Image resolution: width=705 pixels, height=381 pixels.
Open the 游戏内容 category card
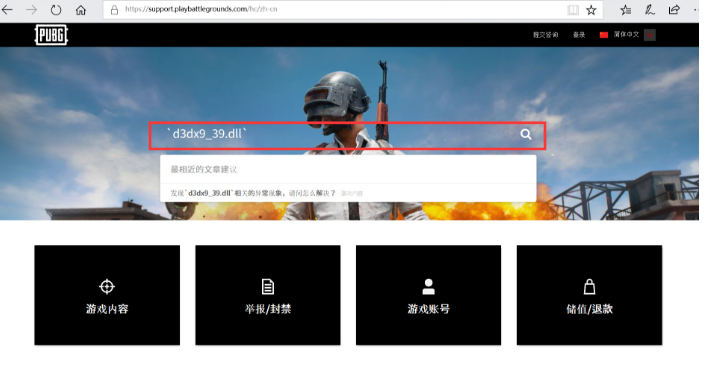(x=107, y=295)
